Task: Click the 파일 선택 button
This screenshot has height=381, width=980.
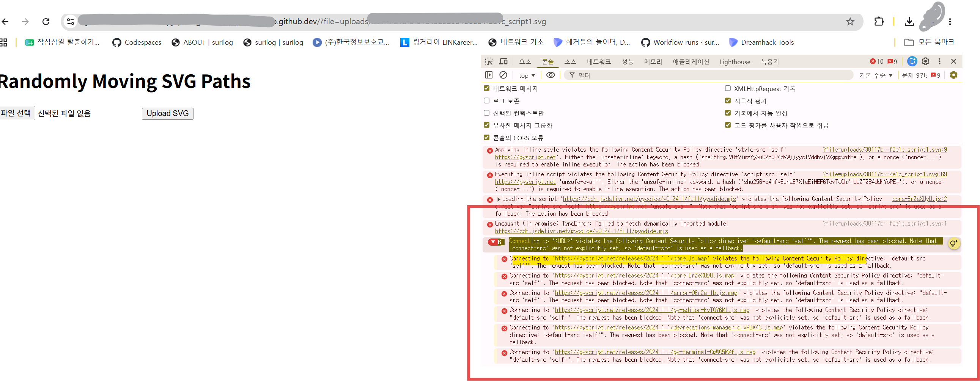Action: click(16, 113)
